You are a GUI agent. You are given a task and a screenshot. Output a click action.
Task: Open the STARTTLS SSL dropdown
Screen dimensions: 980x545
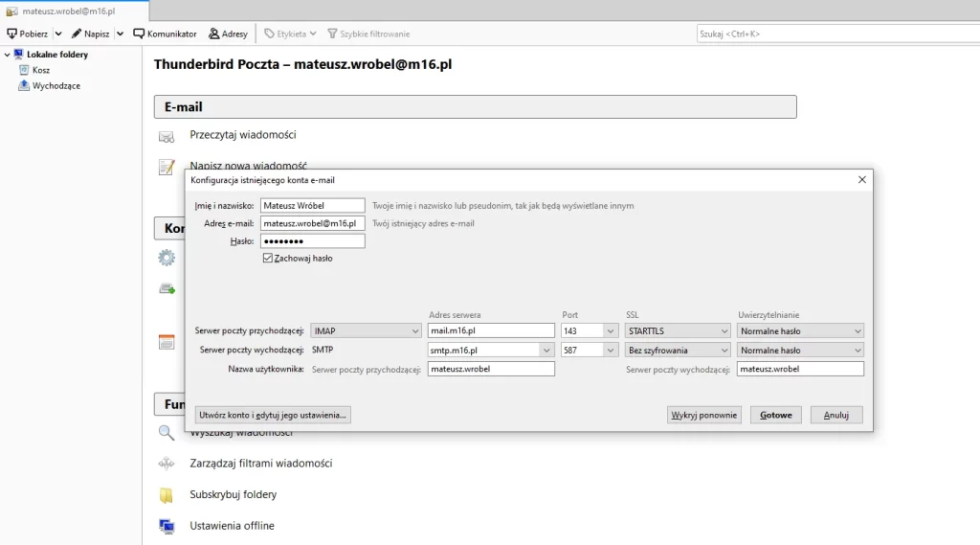[x=678, y=331]
